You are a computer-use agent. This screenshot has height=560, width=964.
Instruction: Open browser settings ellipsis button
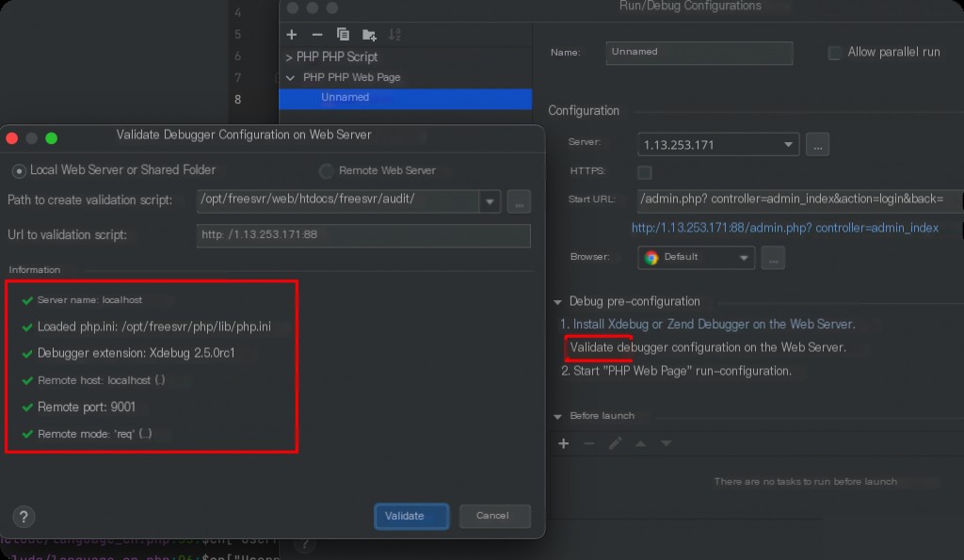[773, 258]
